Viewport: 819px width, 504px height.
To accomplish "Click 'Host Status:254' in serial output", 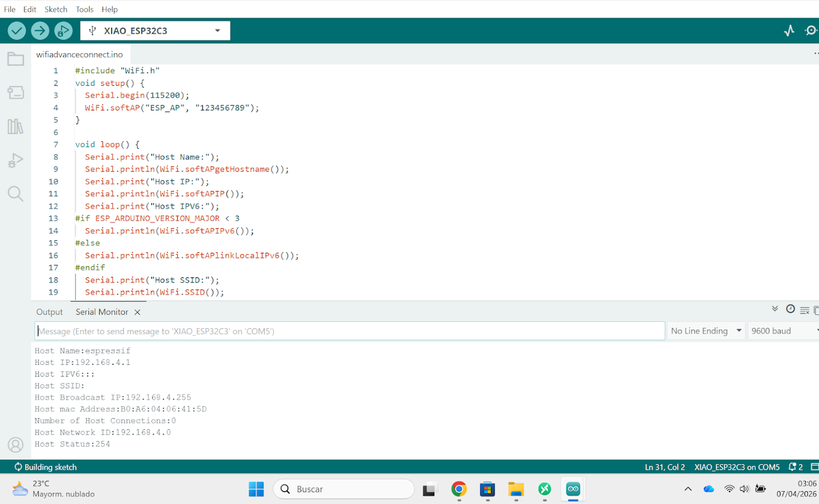I will click(73, 445).
